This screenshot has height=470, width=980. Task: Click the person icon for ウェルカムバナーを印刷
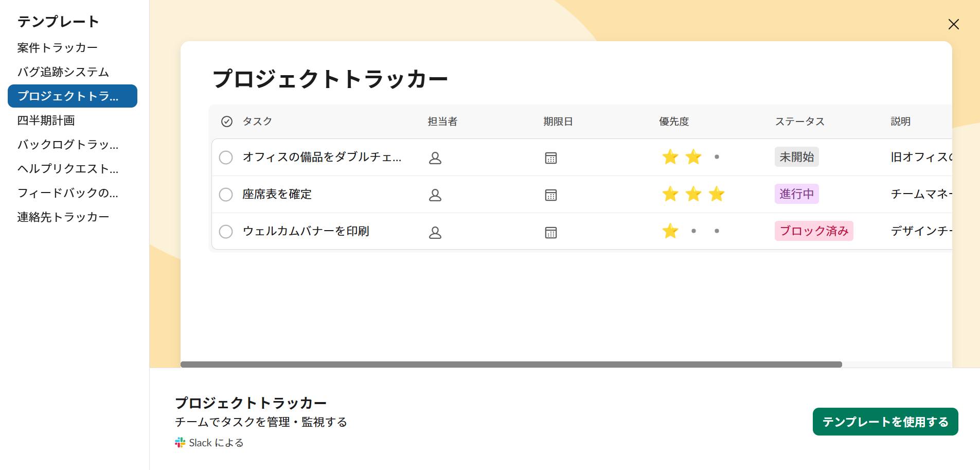tap(435, 232)
